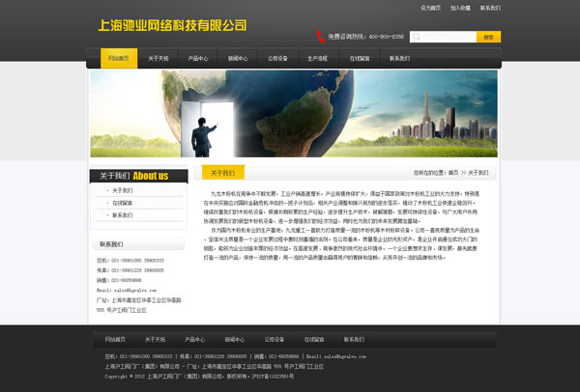580x392 pixels.
Task: Click the second paragraph starting 作为国内
Action: [x=341, y=244]
